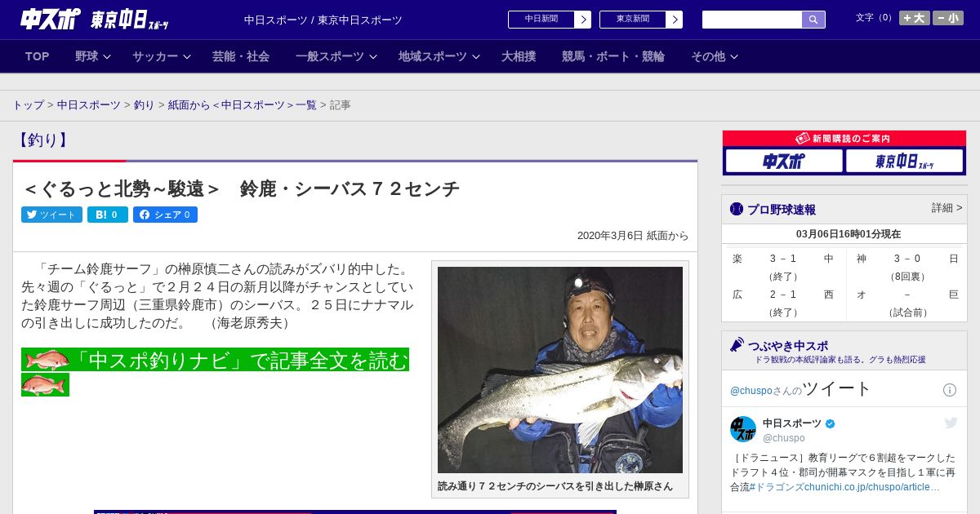Go to 中日スポーツ breadcrumb link

tap(88, 105)
